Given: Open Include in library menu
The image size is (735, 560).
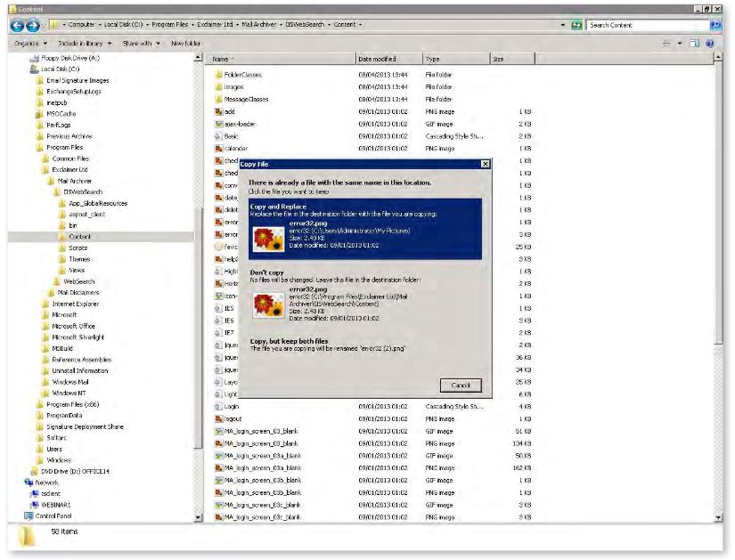Looking at the screenshot, I should pos(85,43).
